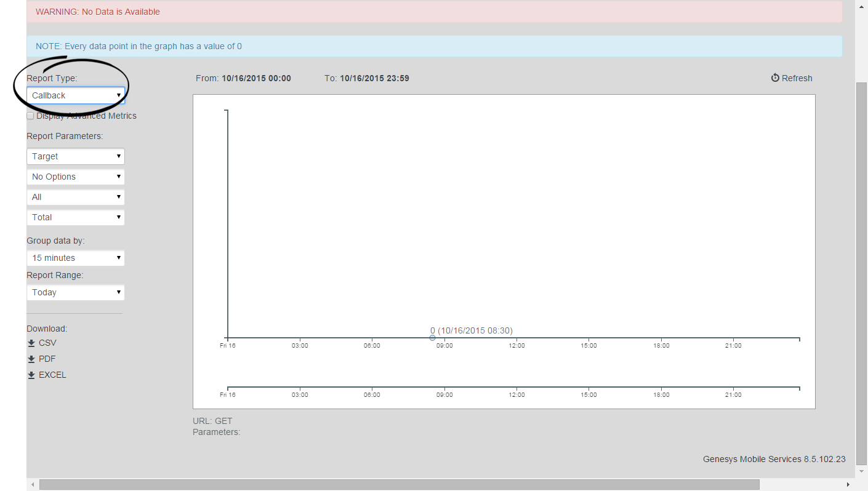The image size is (868, 491).
Task: Click the scroll down arrow
Action: click(x=861, y=471)
